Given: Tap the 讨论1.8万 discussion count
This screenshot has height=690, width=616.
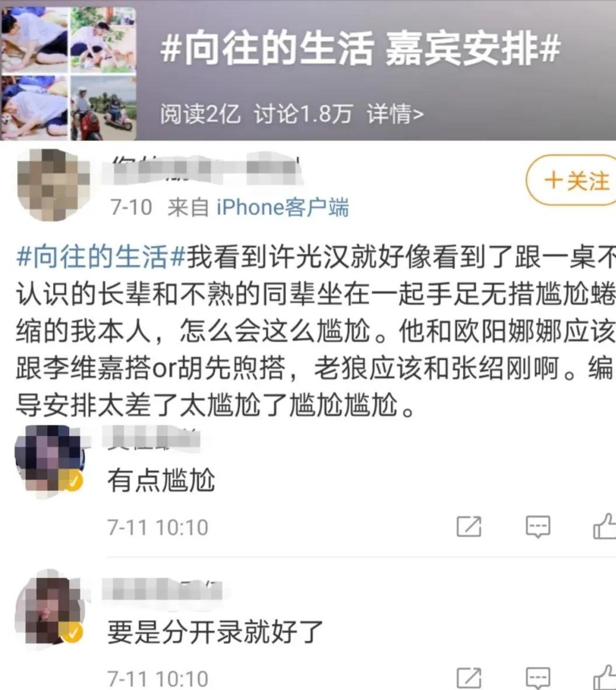Looking at the screenshot, I should (304, 115).
